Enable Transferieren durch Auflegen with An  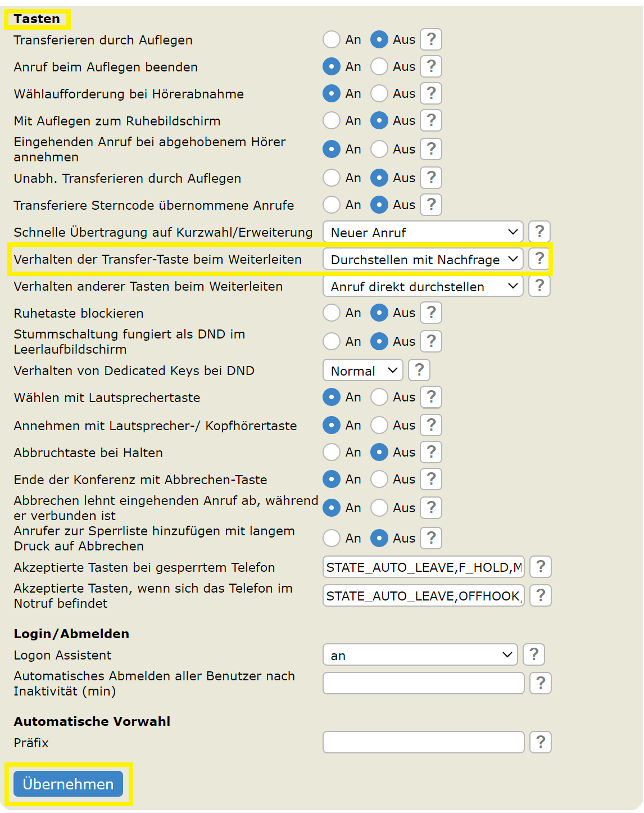(332, 40)
